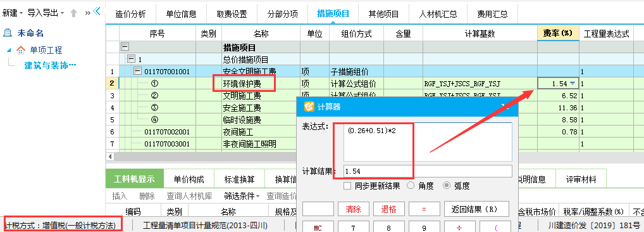The width and height of the screenshot is (644, 232).
Task: Click the 插入 toolbar link
Action: tap(120, 197)
